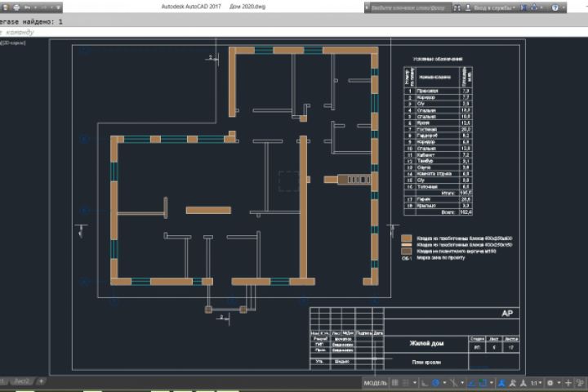Viewport: 588px width, 392px height.
Task: Click the annotation scale icon beside 1:1
Action: pyautogui.click(x=523, y=383)
